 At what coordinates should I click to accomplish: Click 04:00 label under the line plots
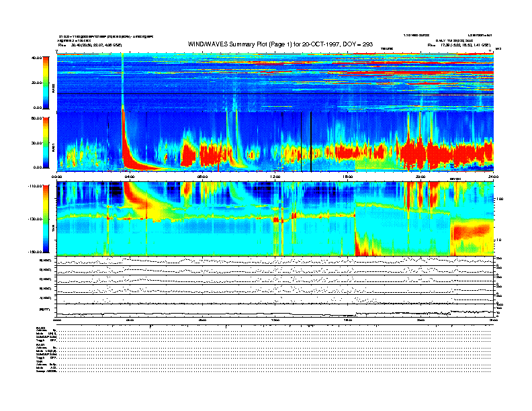[130, 320]
